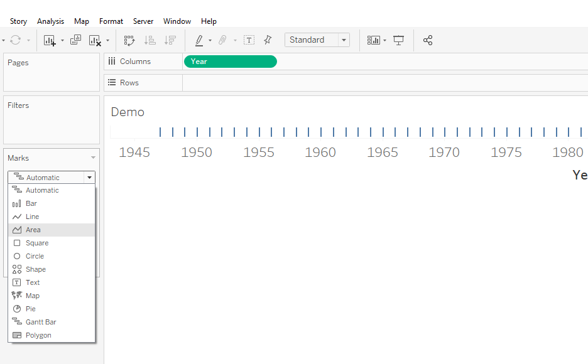The width and height of the screenshot is (588, 364).
Task: Click the Swap Rows and Columns icon
Action: click(129, 40)
